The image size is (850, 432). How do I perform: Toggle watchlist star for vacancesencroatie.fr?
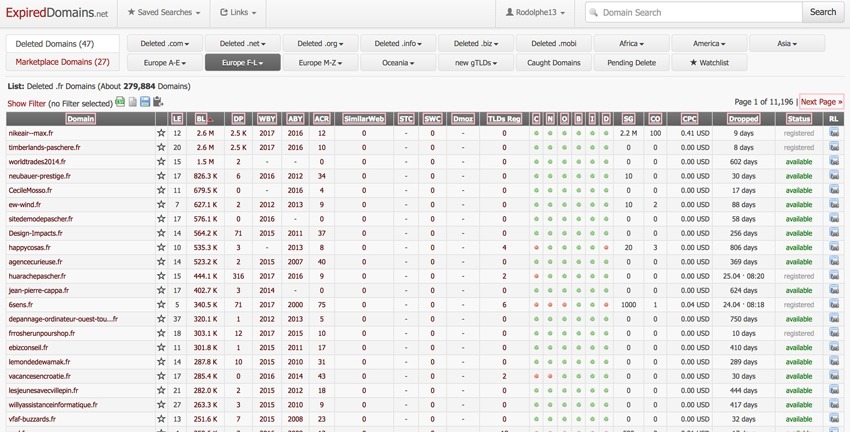pyautogui.click(x=161, y=376)
